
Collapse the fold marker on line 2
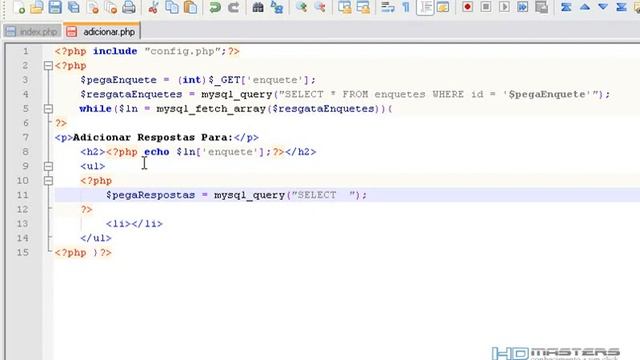pos(48,65)
